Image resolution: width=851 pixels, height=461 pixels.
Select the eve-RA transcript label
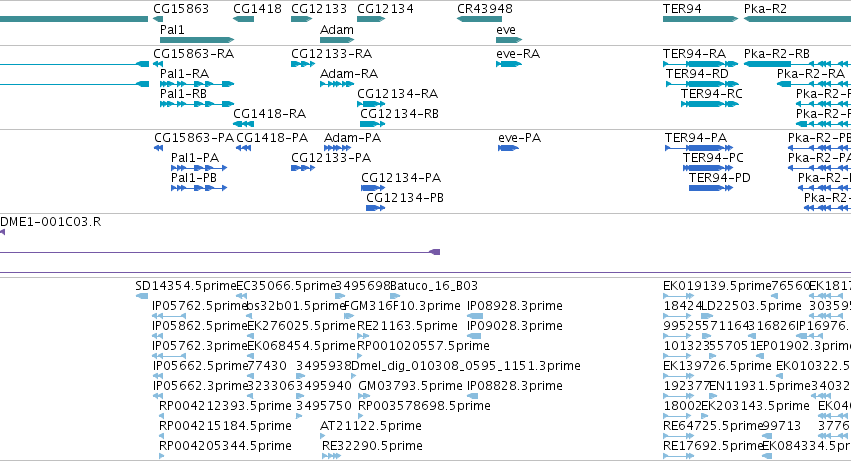coord(518,54)
